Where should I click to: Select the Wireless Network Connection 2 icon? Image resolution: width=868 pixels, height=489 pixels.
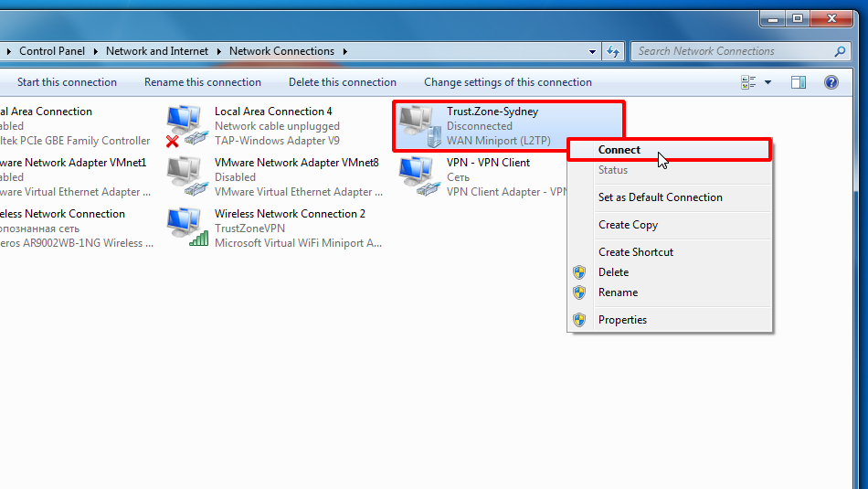[186, 228]
